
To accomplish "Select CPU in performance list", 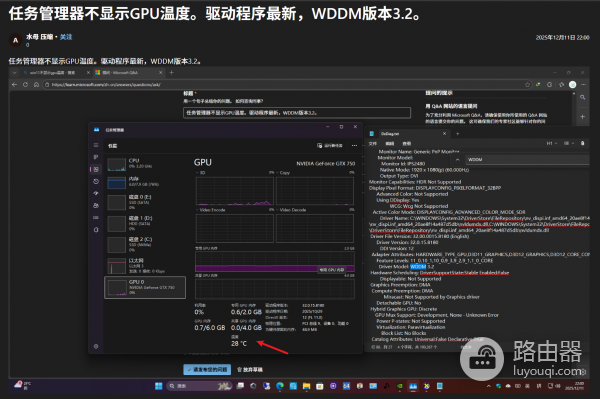I will click(x=145, y=164).
